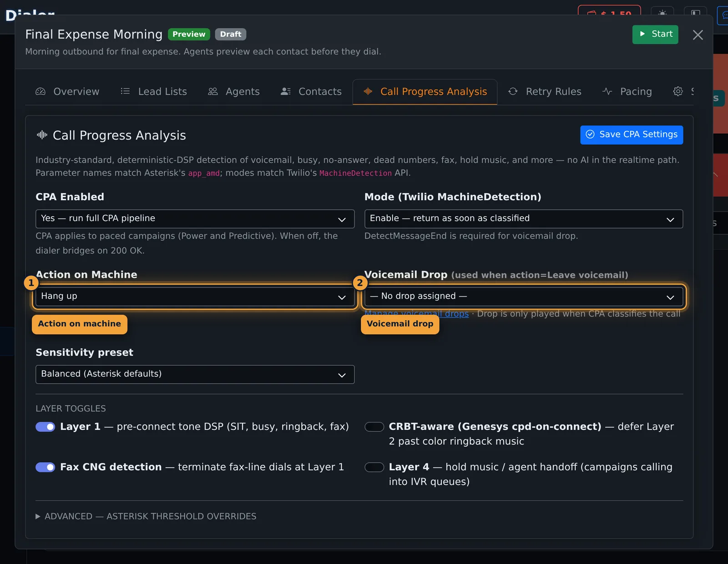Viewport: 728px width, 564px height.
Task: Click the Contacts person-lines icon
Action: pyautogui.click(x=286, y=91)
